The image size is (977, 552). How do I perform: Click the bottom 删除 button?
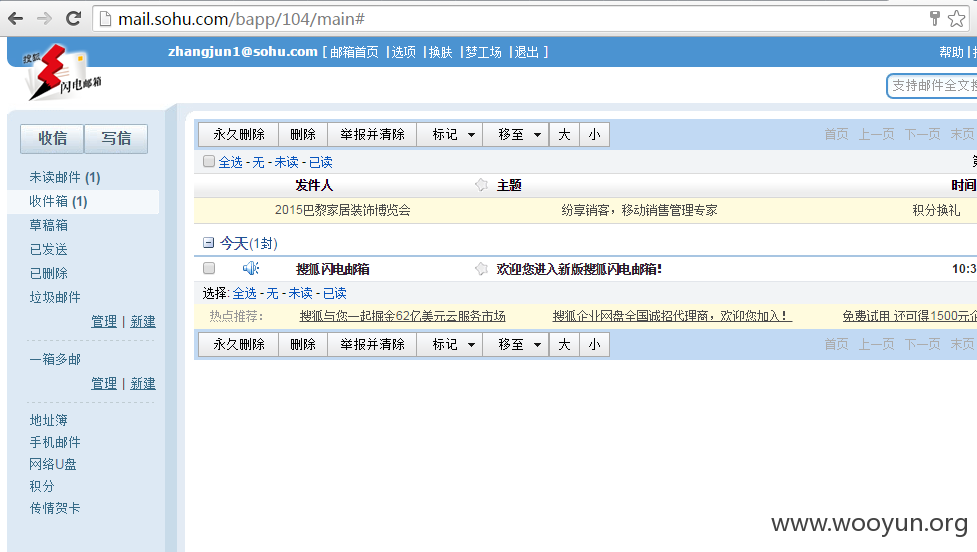pyautogui.click(x=303, y=345)
